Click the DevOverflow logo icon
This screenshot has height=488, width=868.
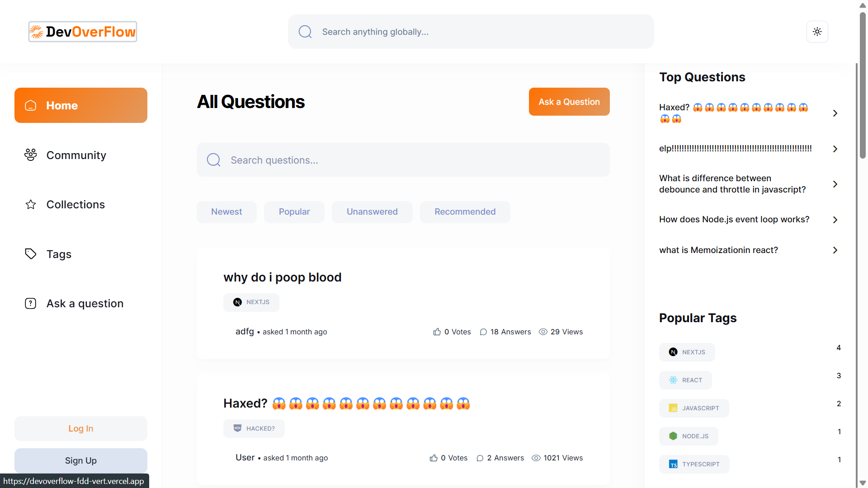37,32
